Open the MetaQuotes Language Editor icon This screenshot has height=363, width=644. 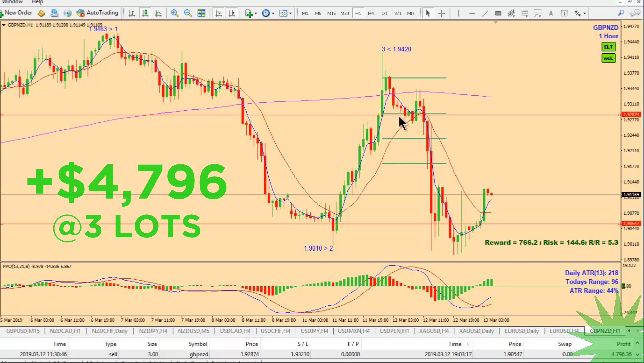click(x=41, y=13)
